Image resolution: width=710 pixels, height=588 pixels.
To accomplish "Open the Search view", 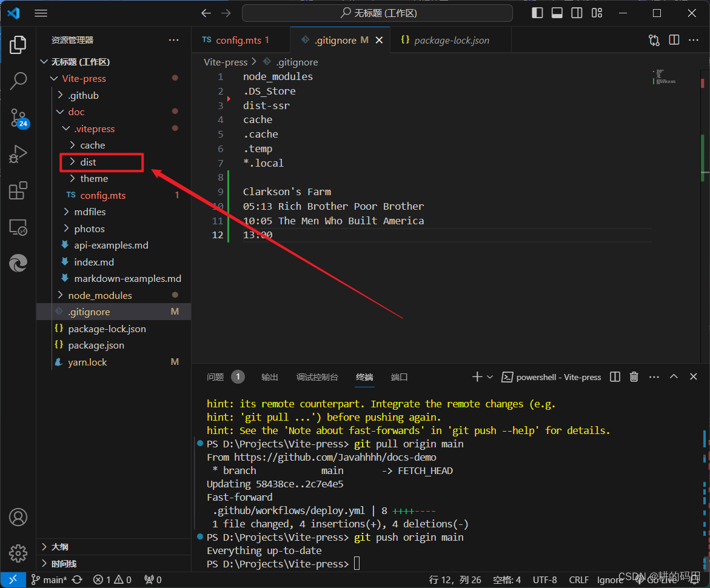I will pos(18,81).
